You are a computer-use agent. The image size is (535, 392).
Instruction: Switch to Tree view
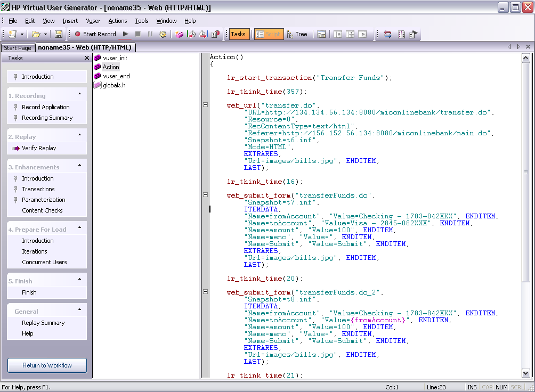tap(297, 33)
